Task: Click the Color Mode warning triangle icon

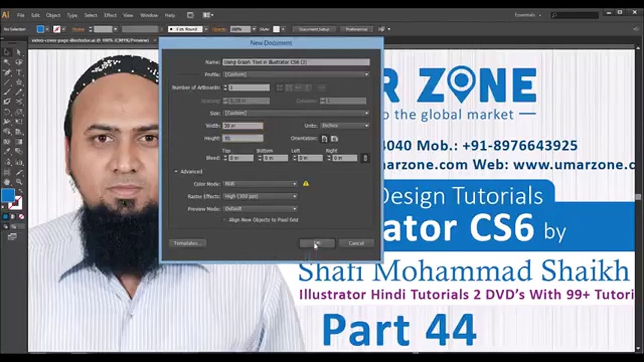Action: [306, 184]
